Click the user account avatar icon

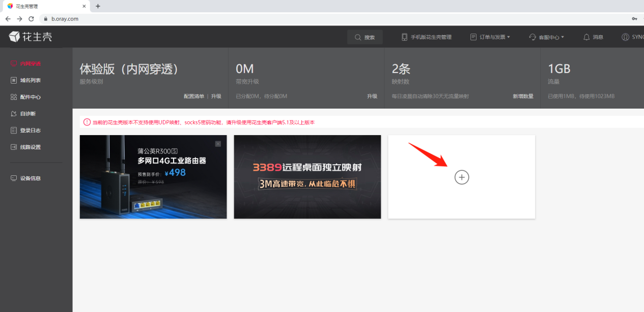(x=626, y=37)
